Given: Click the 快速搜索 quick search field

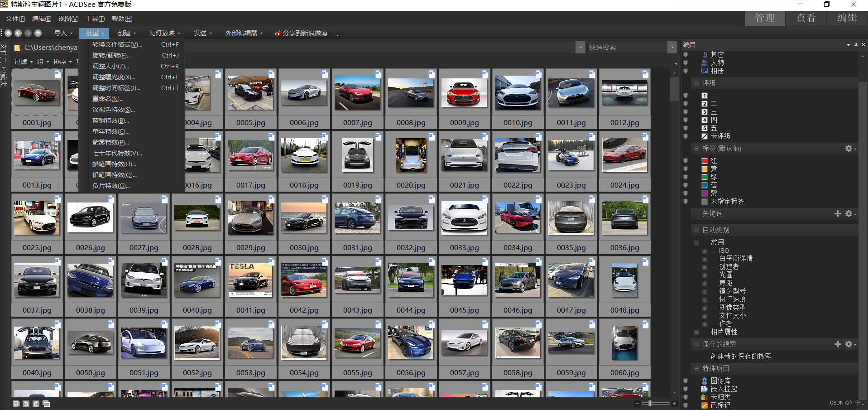Looking at the screenshot, I should click(x=627, y=48).
